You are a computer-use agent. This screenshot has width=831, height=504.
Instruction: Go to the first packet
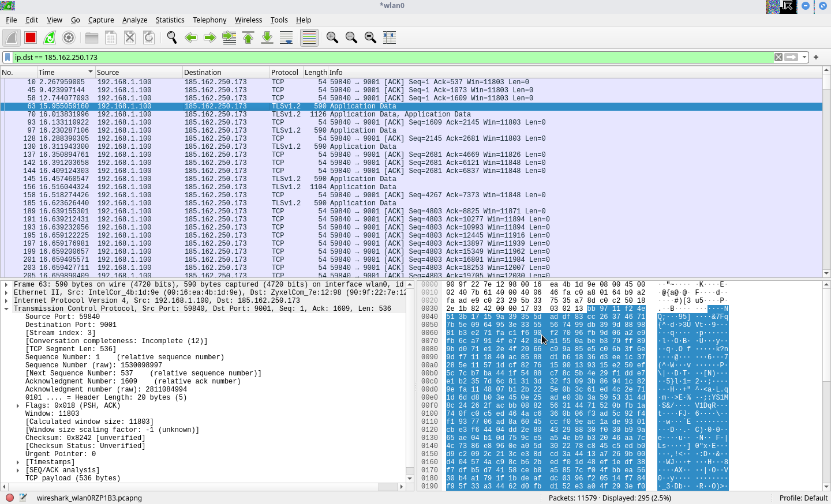click(x=248, y=37)
